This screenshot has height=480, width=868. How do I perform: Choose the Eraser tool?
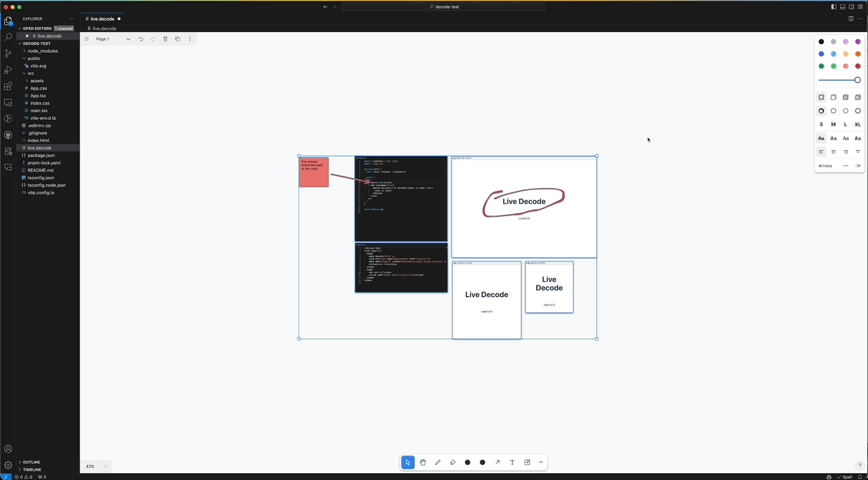click(x=453, y=462)
